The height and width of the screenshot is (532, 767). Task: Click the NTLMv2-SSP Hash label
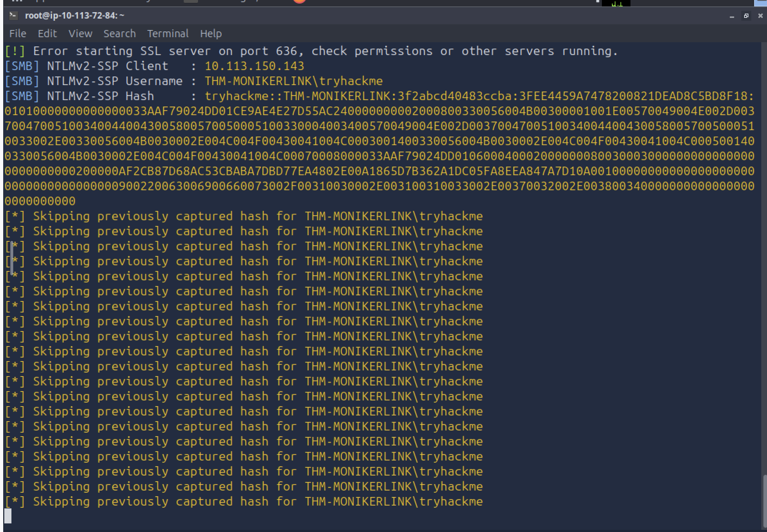click(x=100, y=96)
